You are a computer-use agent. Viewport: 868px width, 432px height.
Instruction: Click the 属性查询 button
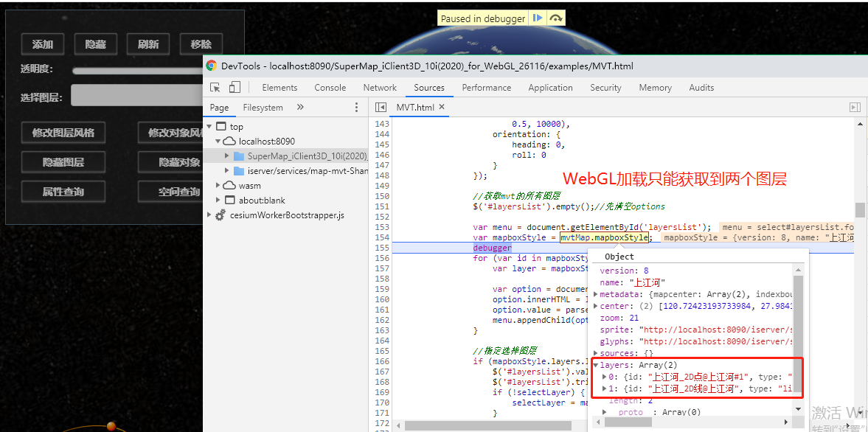(x=63, y=192)
